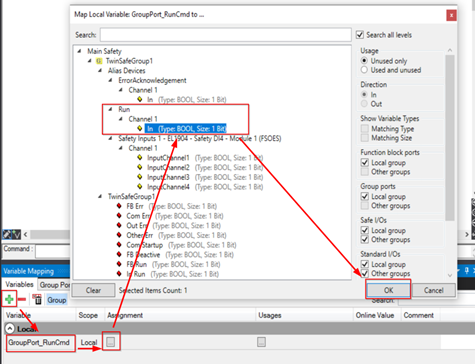The width and height of the screenshot is (475, 364).
Task: Click the red diamond icon beside Out Err
Action: pyautogui.click(x=119, y=225)
